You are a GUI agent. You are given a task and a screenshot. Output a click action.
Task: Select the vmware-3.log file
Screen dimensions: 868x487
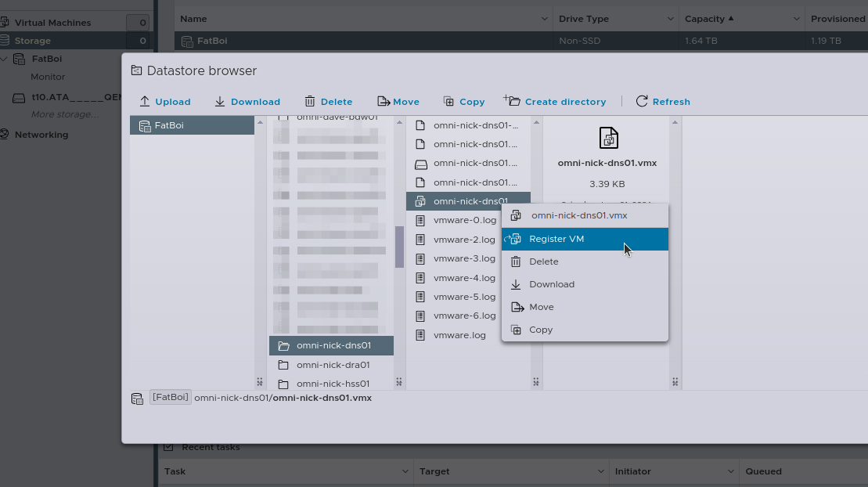[x=464, y=258]
